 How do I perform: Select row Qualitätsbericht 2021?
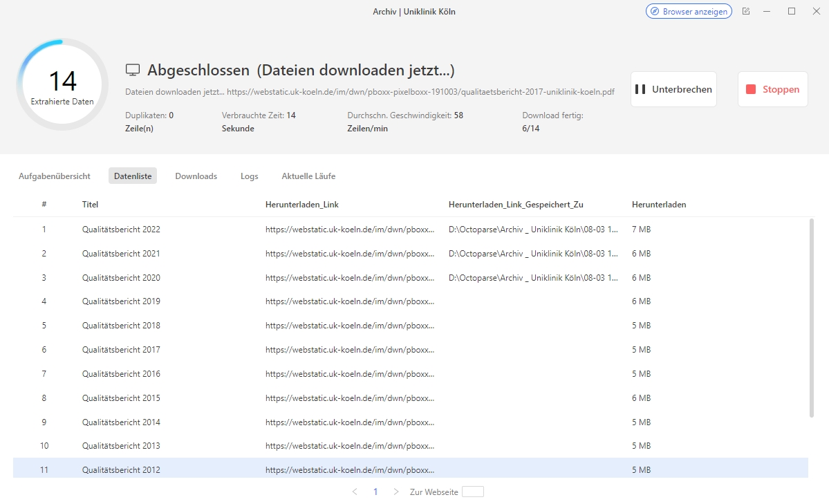tap(410, 254)
